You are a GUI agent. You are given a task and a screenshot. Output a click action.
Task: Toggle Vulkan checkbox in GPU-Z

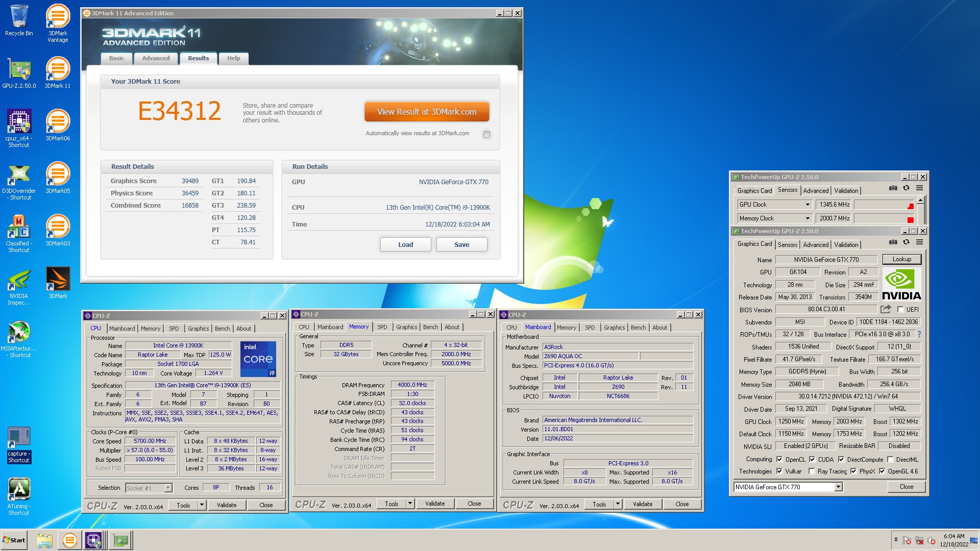[779, 471]
